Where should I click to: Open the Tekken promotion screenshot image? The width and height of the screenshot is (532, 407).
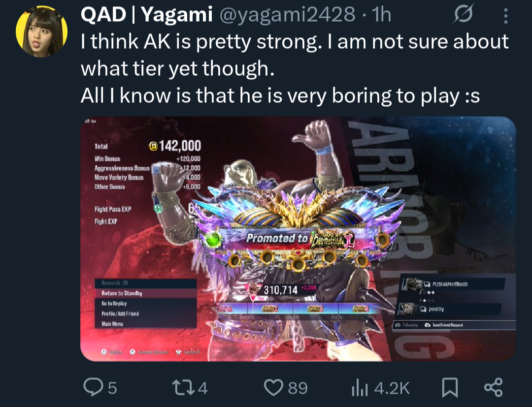click(298, 239)
